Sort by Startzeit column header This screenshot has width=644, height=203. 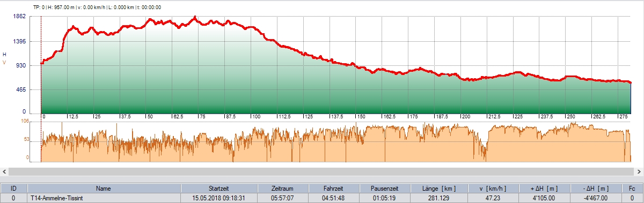[219, 189]
